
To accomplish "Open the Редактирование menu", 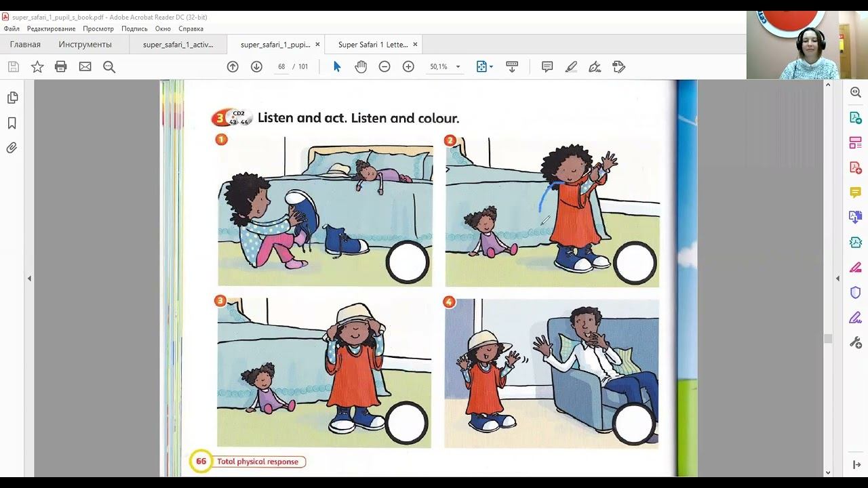I will pos(51,28).
